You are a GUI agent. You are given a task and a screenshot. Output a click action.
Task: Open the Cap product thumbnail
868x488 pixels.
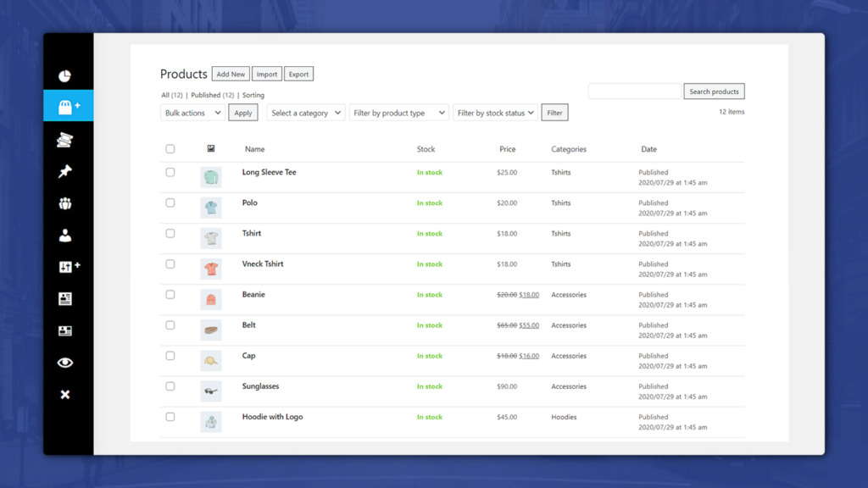pyautogui.click(x=211, y=361)
